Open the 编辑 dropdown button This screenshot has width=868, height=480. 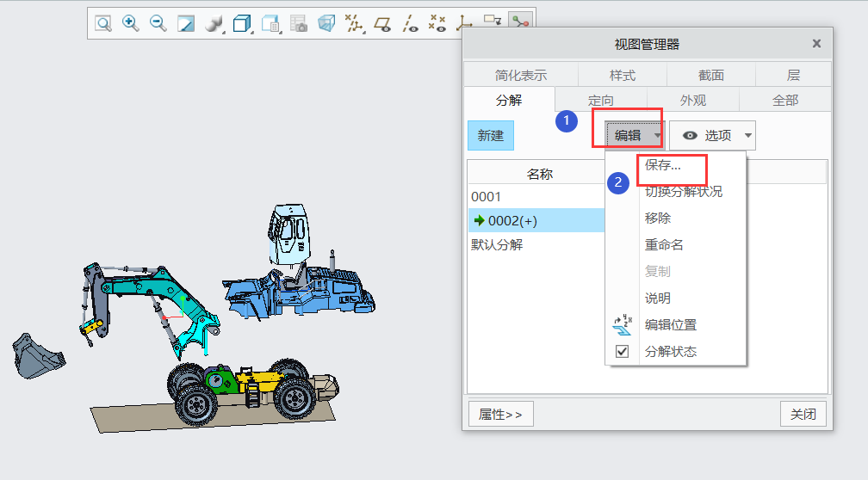point(633,136)
